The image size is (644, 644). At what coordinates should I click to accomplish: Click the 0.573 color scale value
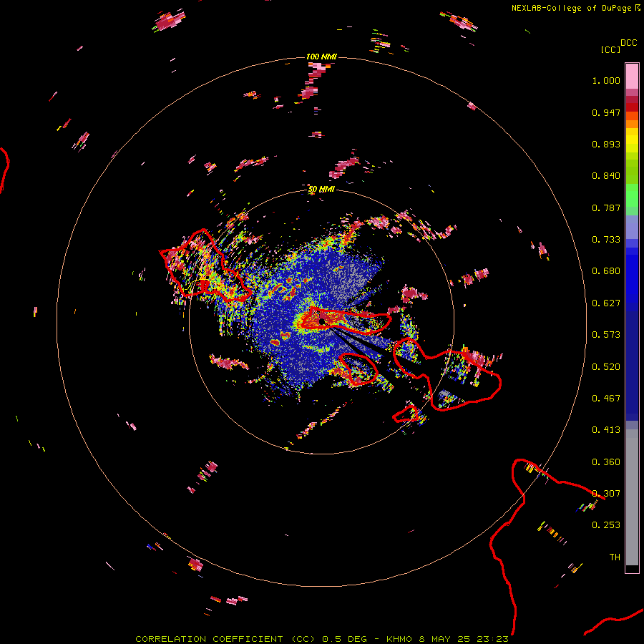(x=606, y=335)
